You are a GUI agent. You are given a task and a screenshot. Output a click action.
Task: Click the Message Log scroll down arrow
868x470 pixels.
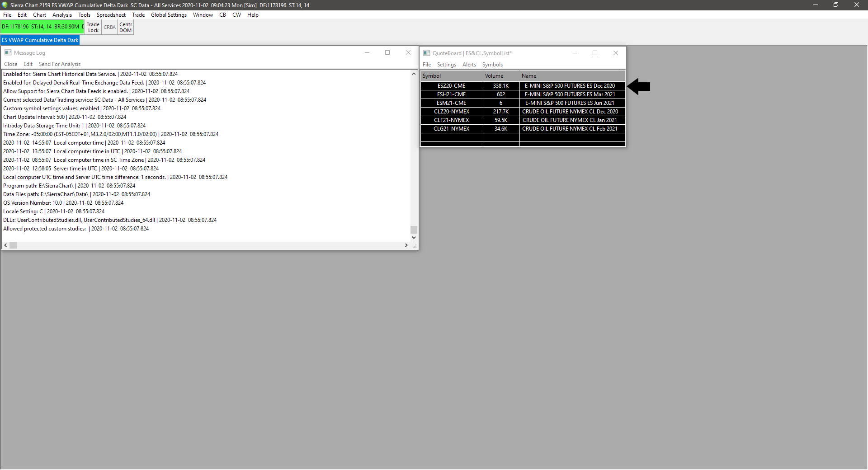tap(414, 238)
